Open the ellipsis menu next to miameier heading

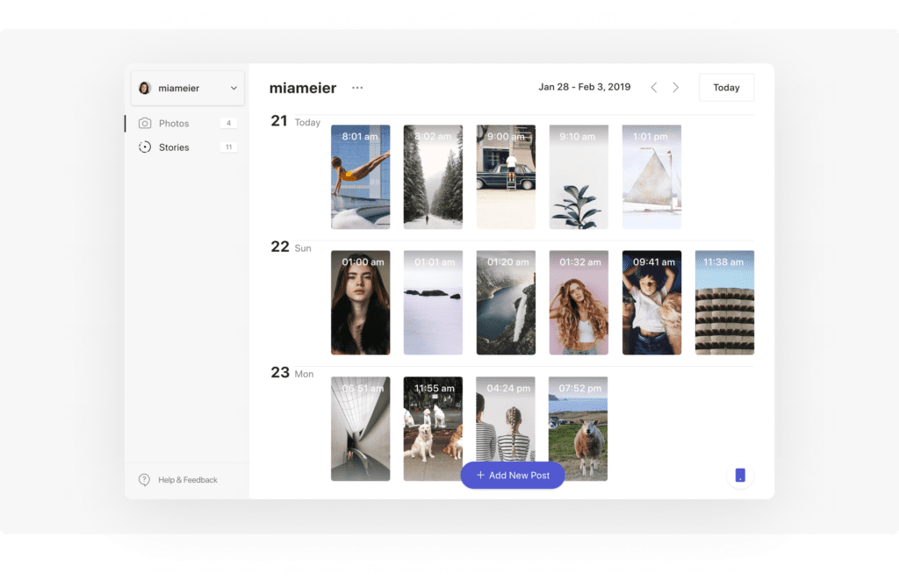coord(357,88)
